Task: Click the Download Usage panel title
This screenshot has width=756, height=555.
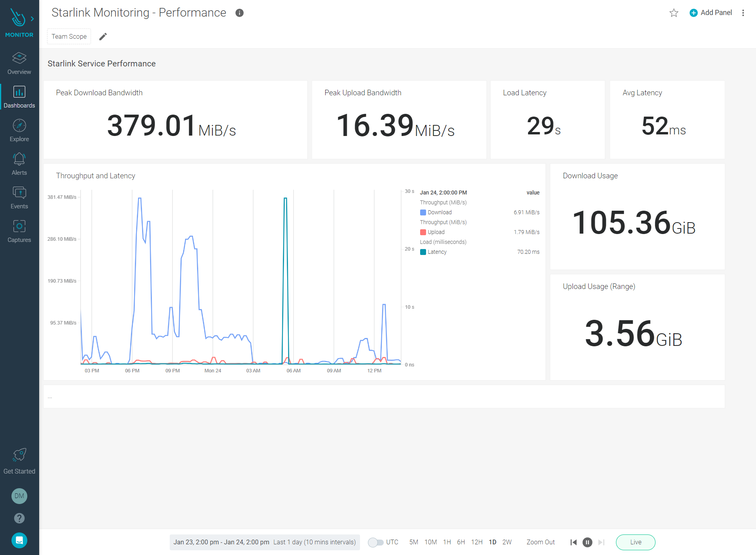Action: coord(590,176)
